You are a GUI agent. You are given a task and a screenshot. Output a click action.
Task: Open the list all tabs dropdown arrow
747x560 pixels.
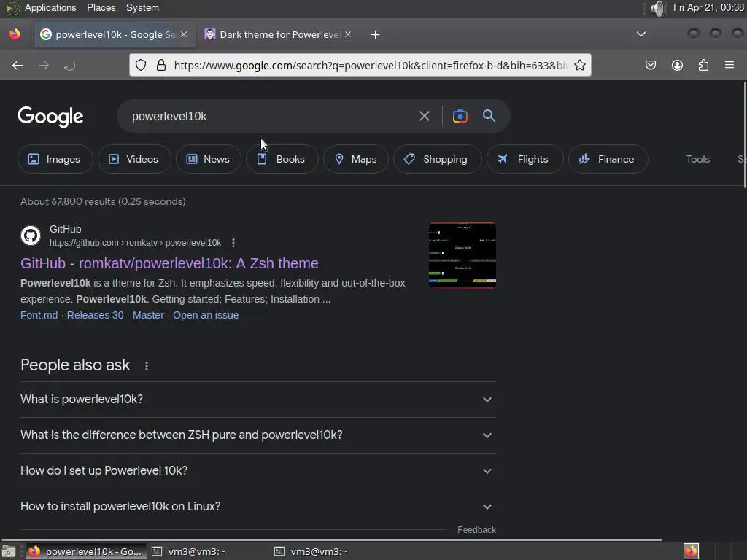point(641,34)
